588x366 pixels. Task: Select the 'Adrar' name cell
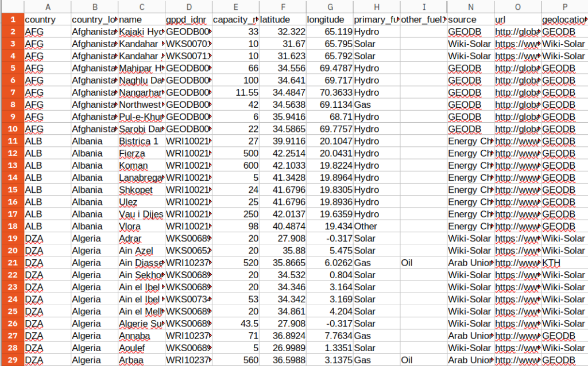click(142, 239)
